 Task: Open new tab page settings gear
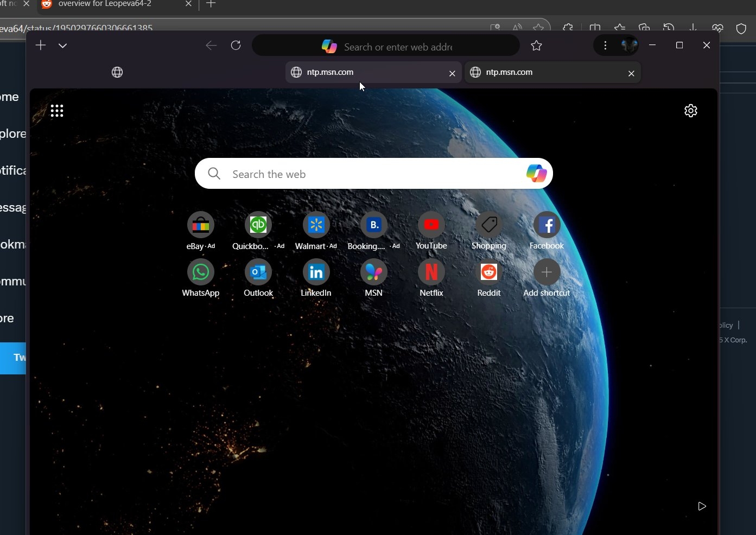click(690, 111)
